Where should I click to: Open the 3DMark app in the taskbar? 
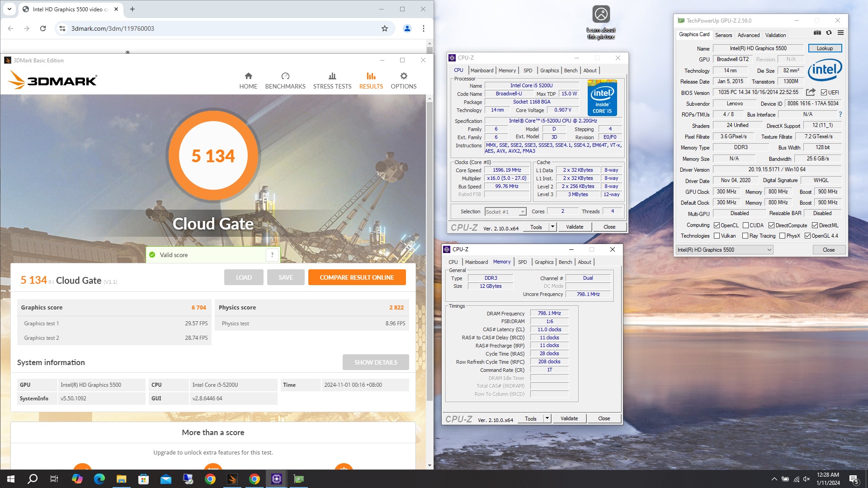tap(232, 479)
